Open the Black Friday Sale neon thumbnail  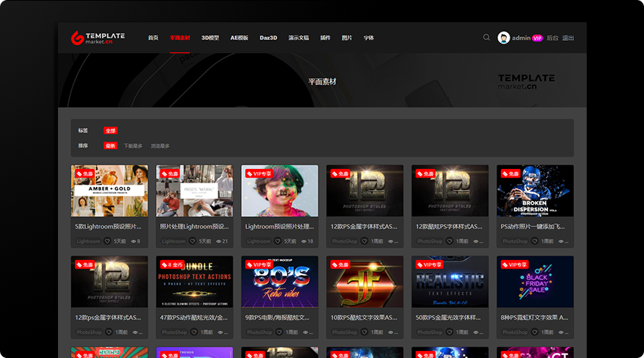tap(535, 282)
